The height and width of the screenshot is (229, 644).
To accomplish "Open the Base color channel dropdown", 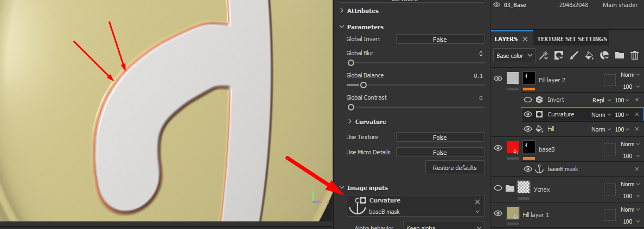I will click(515, 56).
